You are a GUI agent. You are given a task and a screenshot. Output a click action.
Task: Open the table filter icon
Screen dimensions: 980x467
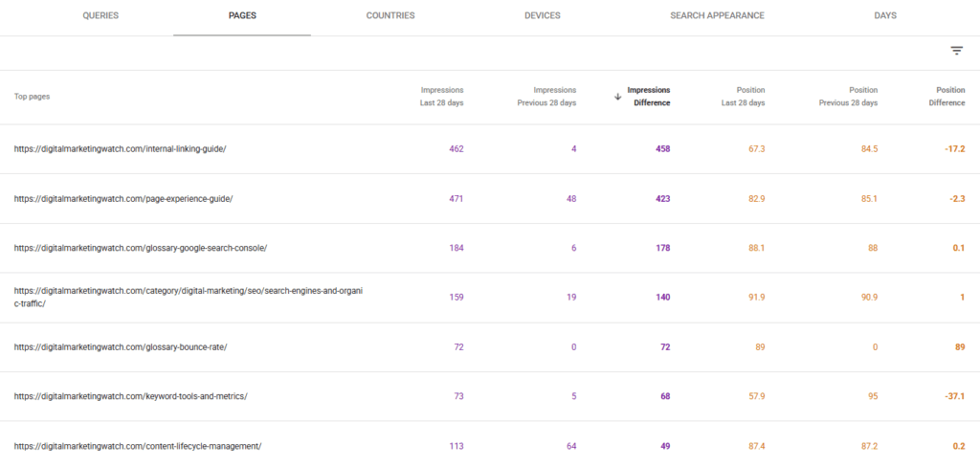pos(957,51)
